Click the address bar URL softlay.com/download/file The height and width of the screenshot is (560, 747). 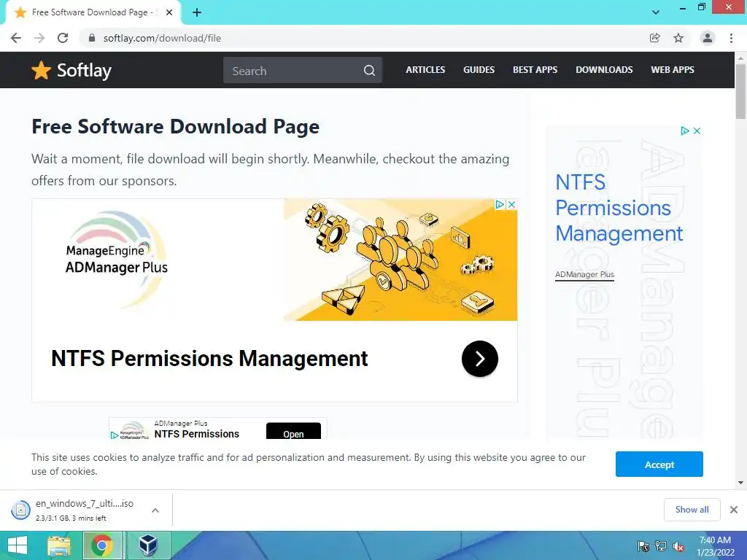point(162,38)
